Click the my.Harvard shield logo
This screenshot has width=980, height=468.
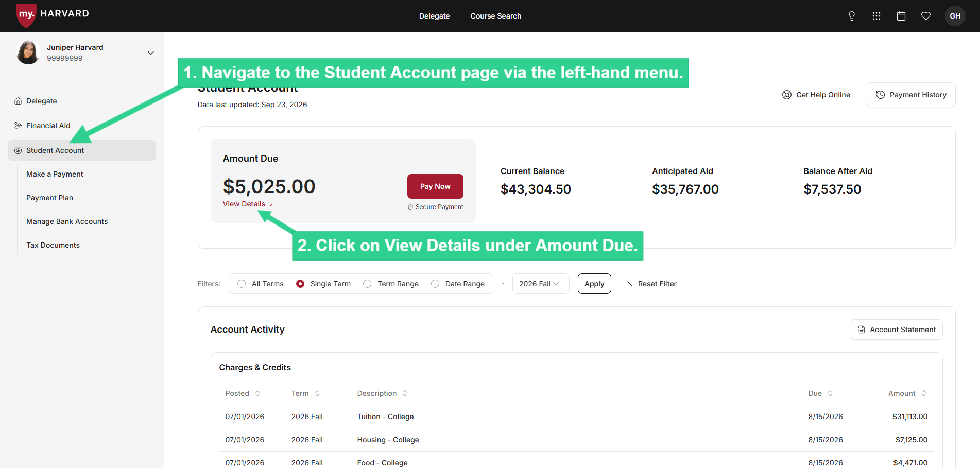(x=26, y=15)
